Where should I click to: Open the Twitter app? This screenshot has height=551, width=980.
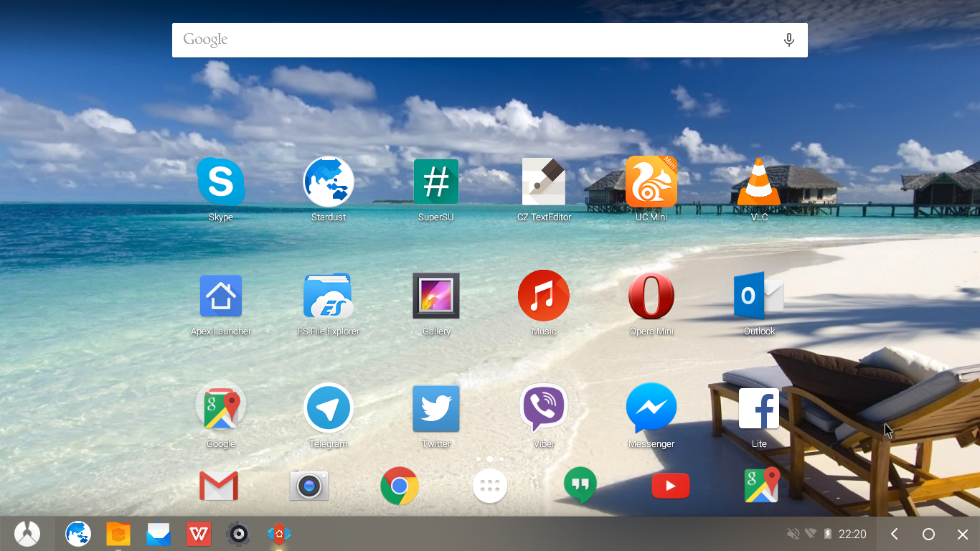(x=436, y=408)
